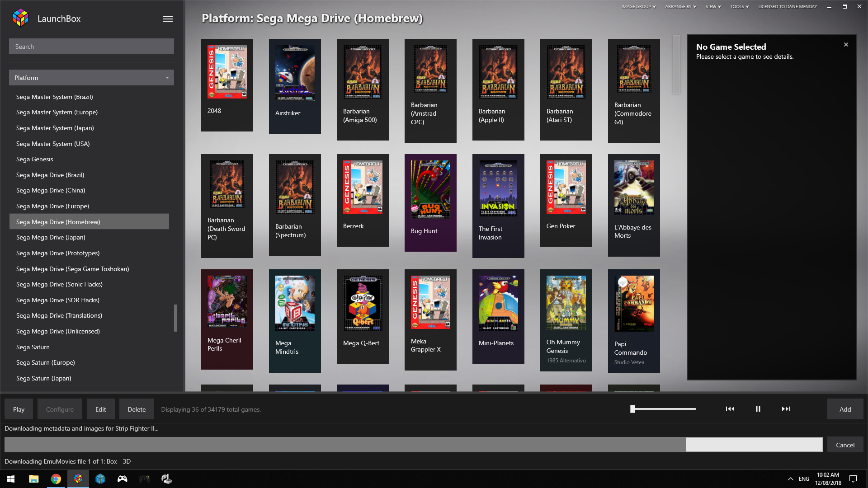Viewport: 868px width, 488px height.
Task: Click the Search input field
Action: (x=91, y=47)
